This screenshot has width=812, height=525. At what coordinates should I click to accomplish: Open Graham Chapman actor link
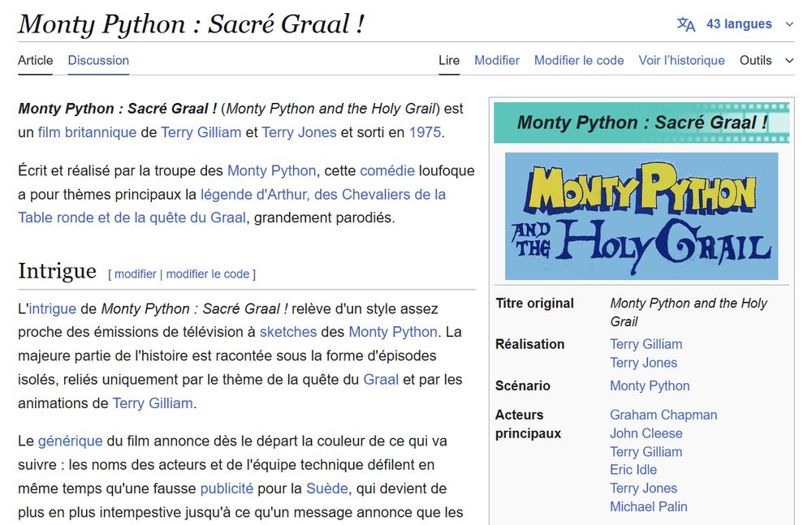(x=663, y=415)
